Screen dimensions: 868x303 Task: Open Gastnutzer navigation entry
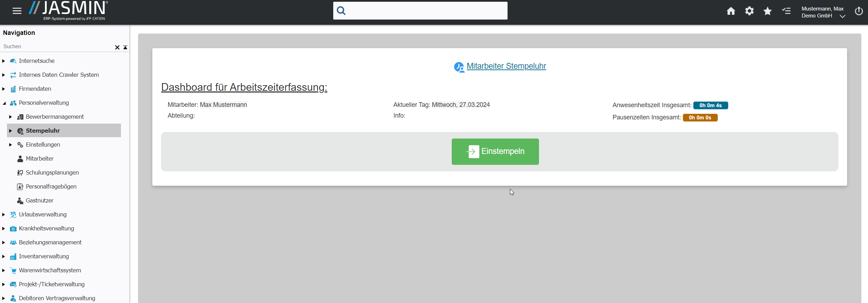[x=39, y=200]
